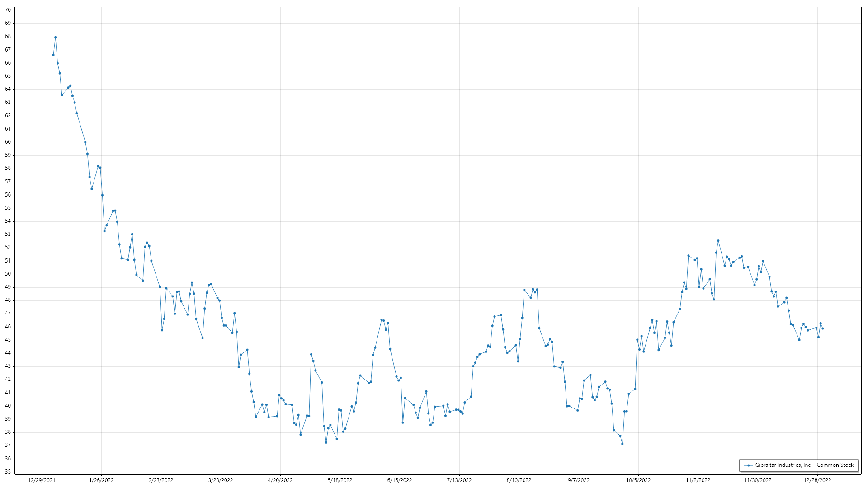Click the Gibraltar Industries legend text
Viewport: 868px width, 488px height.
[x=804, y=465]
